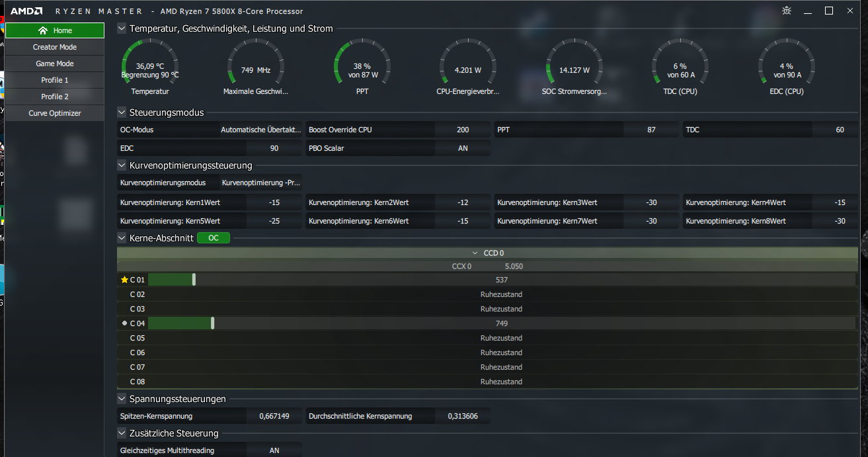Click the PPT gauge showing 38 %
Image resolution: width=868 pixels, height=457 pixels.
coord(362,67)
